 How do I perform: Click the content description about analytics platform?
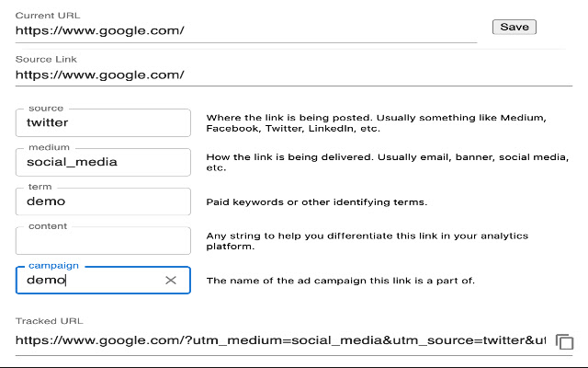(367, 241)
